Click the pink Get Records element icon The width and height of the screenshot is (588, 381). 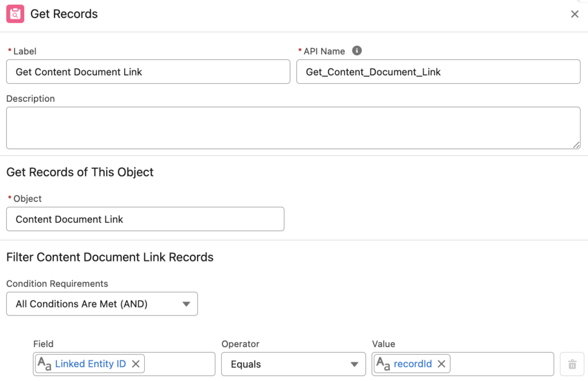[x=16, y=14]
